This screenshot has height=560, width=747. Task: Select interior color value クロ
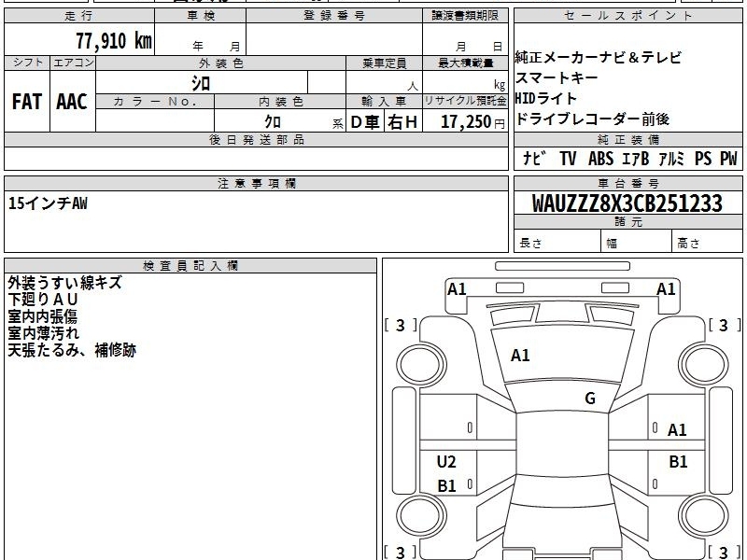click(273, 121)
